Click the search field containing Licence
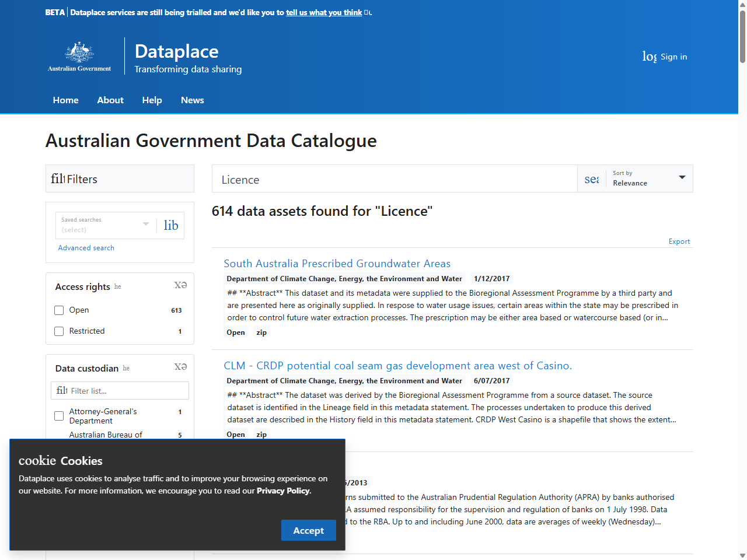The width and height of the screenshot is (747, 560). coord(395,179)
